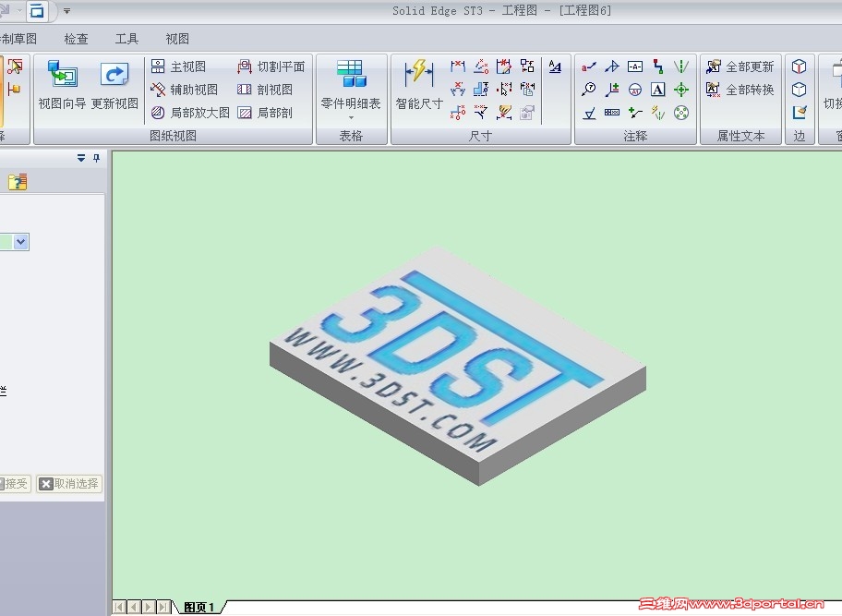This screenshot has height=616, width=842.
Task: Click the help icon in side panel
Action: (18, 182)
